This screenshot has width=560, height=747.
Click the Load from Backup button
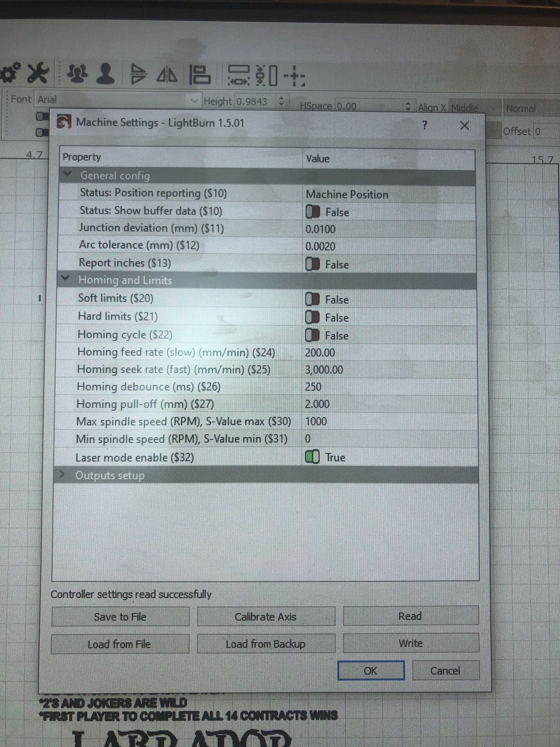(x=266, y=644)
